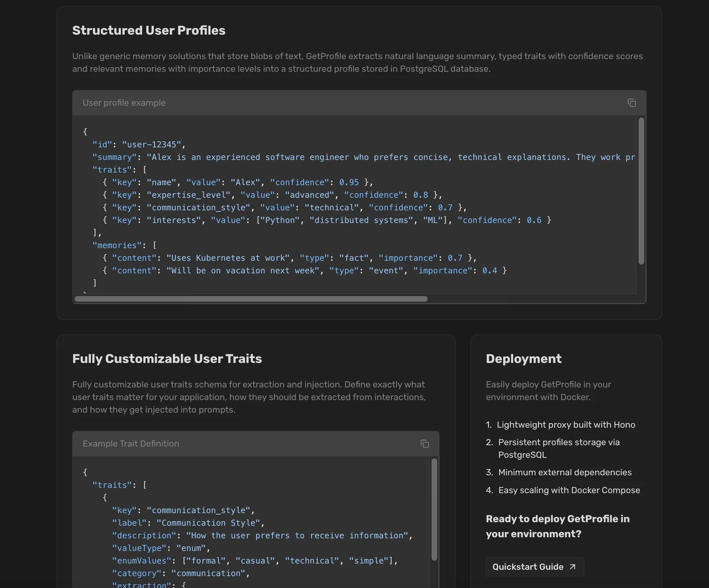Click the Structured User Profiles heading

coord(149,30)
